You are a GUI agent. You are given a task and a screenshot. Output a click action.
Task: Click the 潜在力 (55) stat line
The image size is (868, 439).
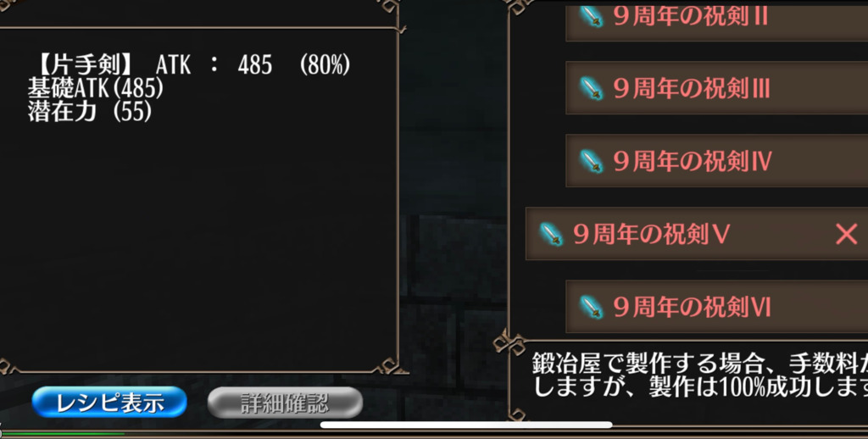(90, 112)
